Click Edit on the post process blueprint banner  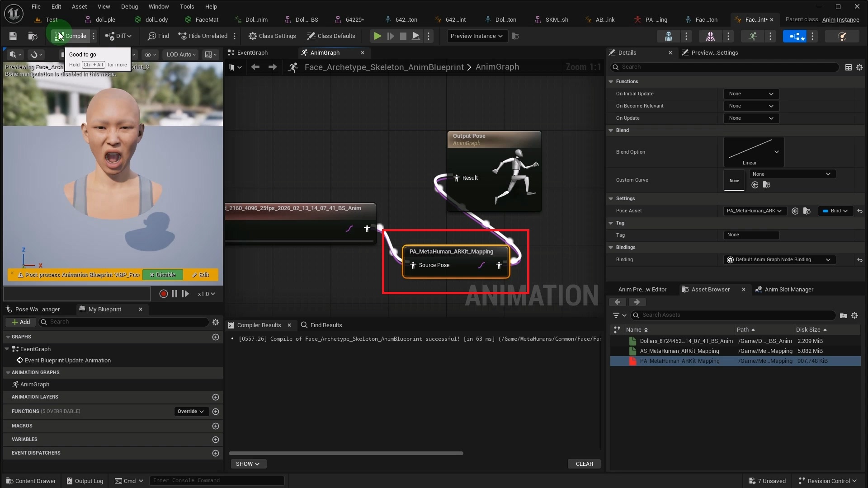pyautogui.click(x=201, y=275)
